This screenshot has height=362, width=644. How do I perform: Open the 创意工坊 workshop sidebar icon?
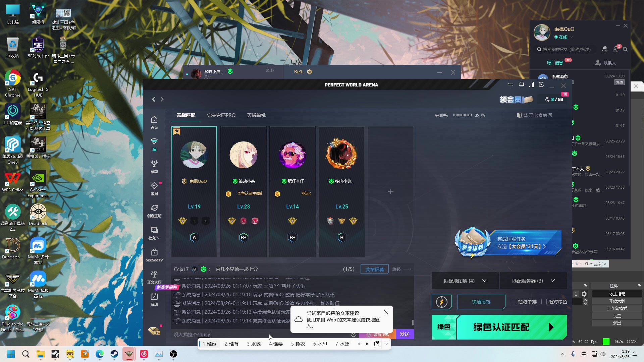154,210
